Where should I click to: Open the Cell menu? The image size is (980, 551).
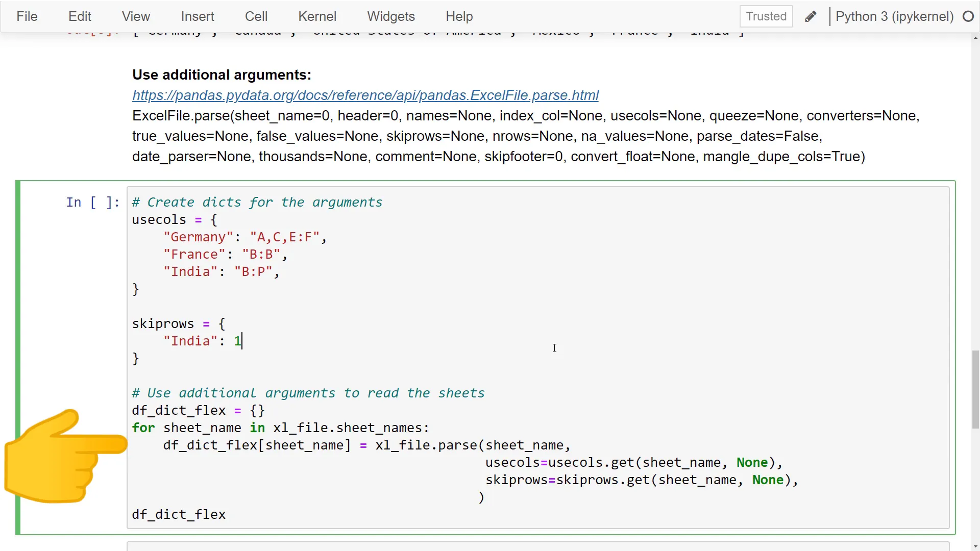(256, 17)
